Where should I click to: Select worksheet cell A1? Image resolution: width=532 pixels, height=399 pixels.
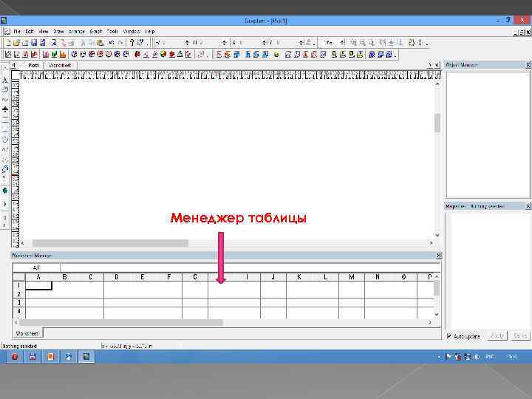(x=38, y=286)
